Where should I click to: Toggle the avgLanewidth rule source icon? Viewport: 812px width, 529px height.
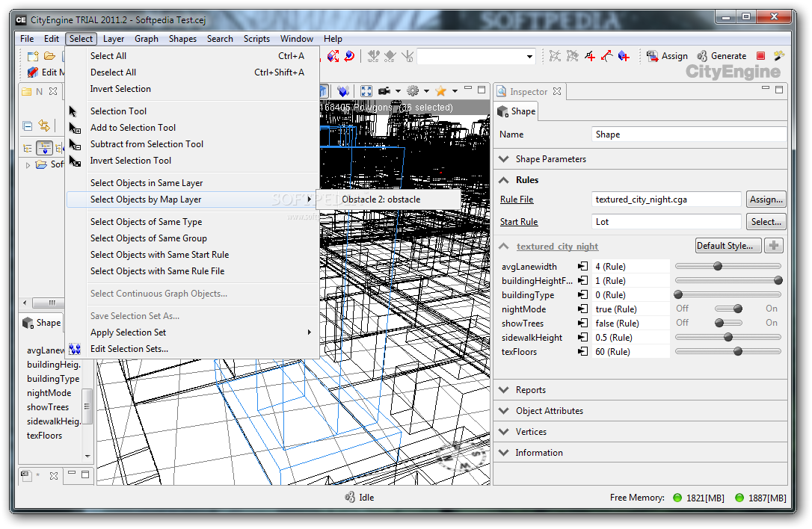pos(583,267)
